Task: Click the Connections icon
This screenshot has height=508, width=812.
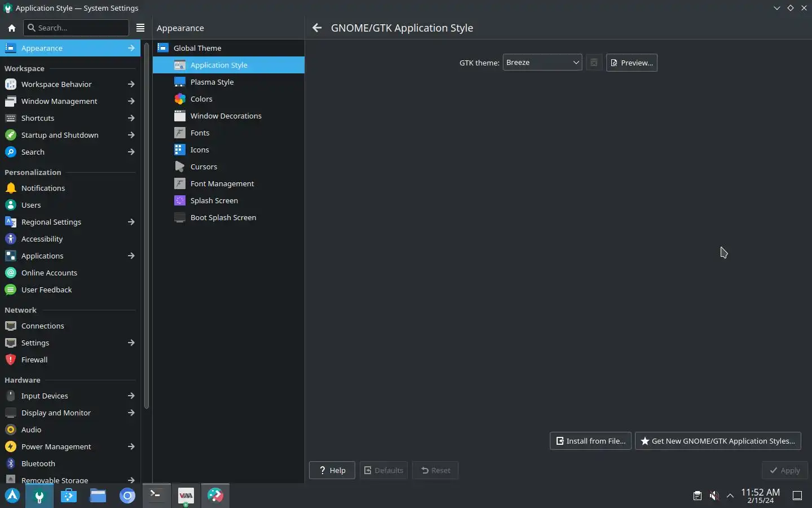Action: (10, 326)
